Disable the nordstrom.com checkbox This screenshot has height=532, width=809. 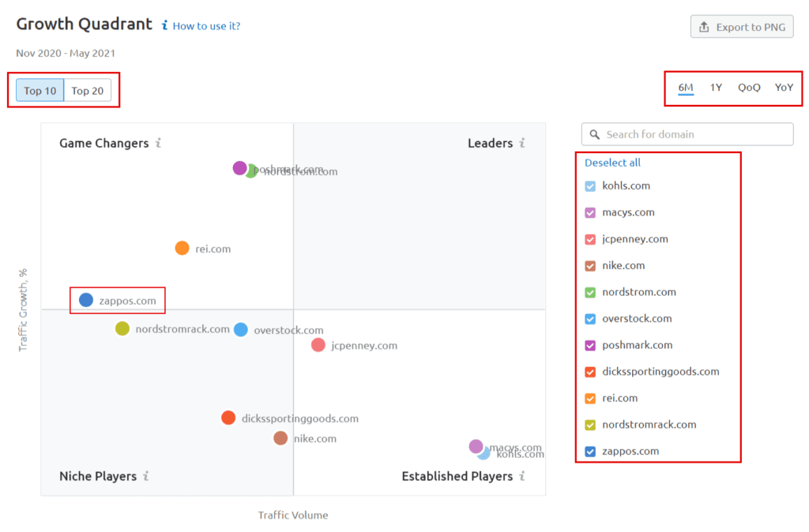tap(590, 292)
